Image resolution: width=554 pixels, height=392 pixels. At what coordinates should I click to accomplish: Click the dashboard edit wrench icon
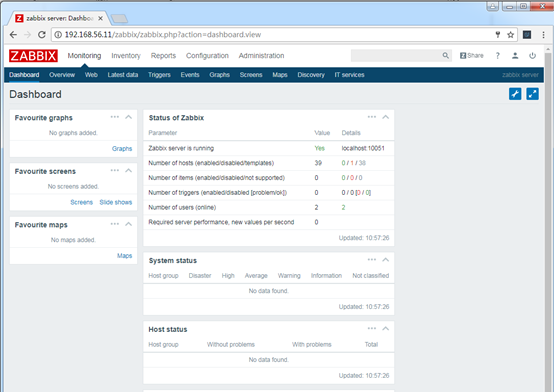click(x=515, y=94)
